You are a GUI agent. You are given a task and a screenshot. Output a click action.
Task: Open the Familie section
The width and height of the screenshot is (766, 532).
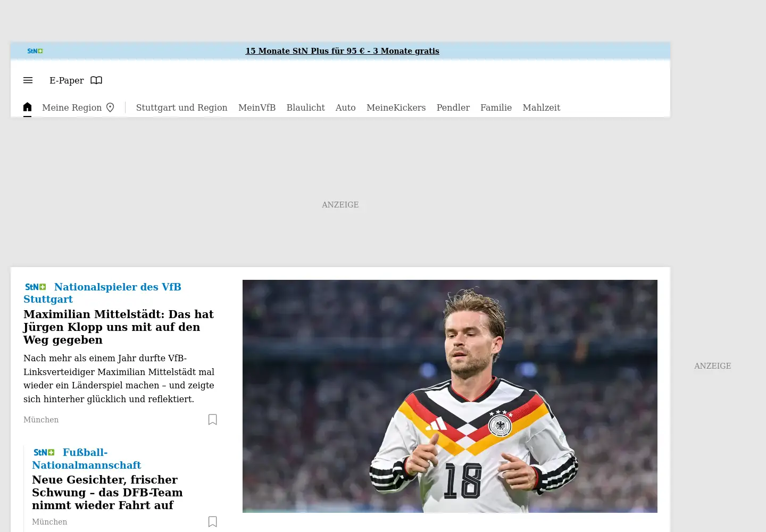[496, 107]
